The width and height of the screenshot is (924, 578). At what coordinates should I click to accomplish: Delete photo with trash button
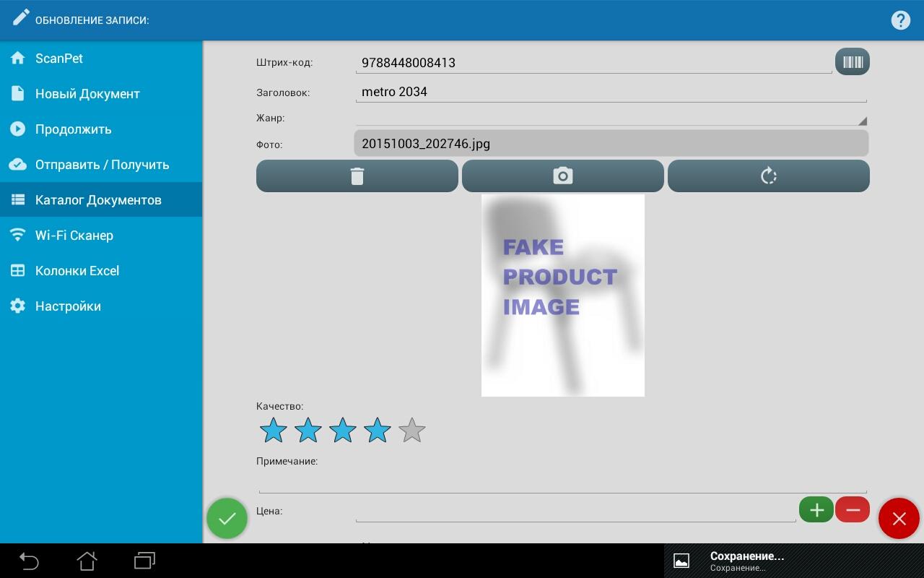click(357, 176)
